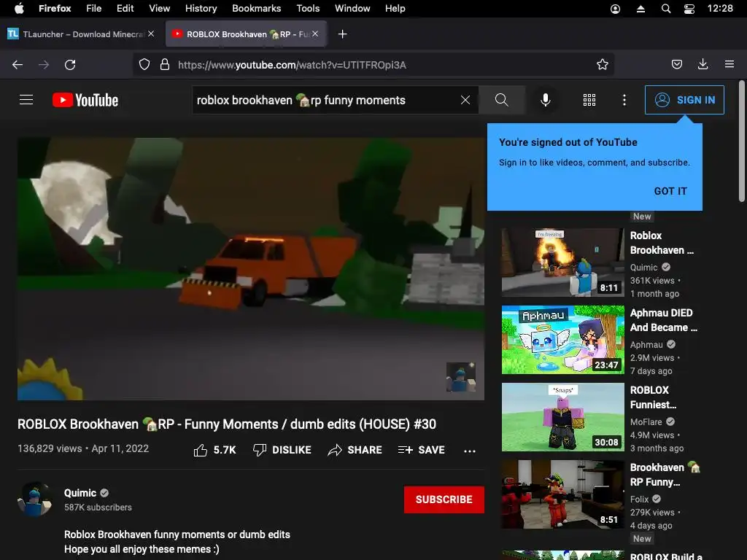Open the Tools menu
Image resolution: width=747 pixels, height=560 pixels.
pos(308,9)
